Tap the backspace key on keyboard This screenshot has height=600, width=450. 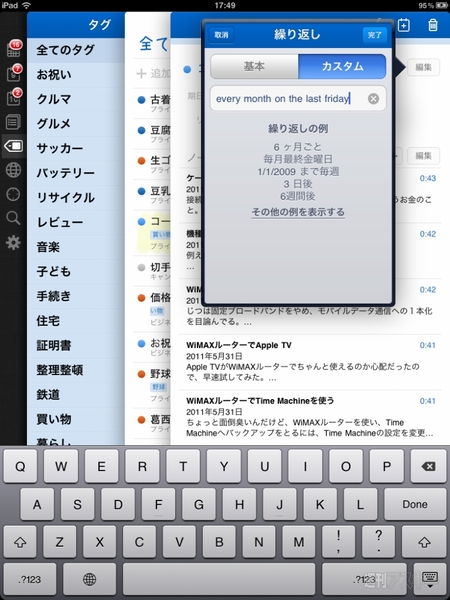click(428, 466)
